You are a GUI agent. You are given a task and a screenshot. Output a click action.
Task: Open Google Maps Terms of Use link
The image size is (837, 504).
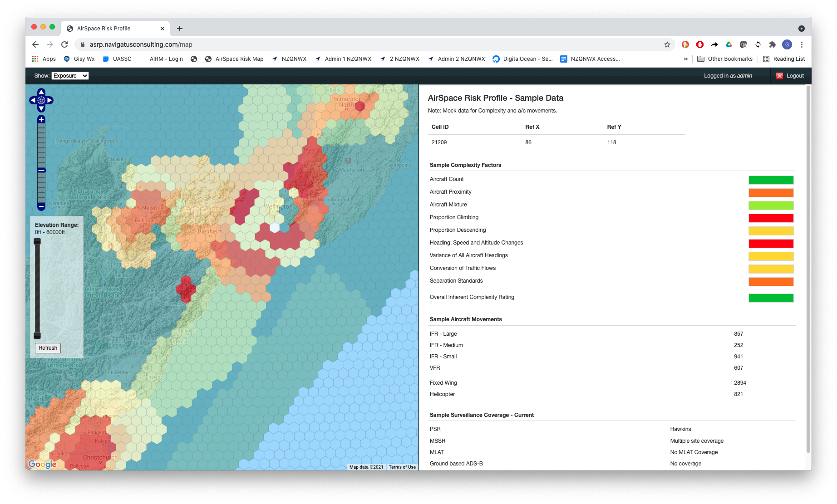click(402, 467)
